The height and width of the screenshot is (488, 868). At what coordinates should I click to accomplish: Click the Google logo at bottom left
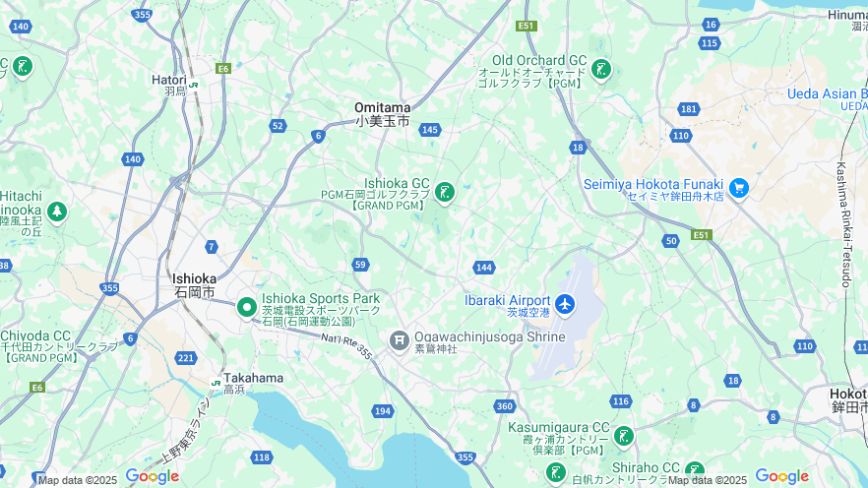pos(153,476)
